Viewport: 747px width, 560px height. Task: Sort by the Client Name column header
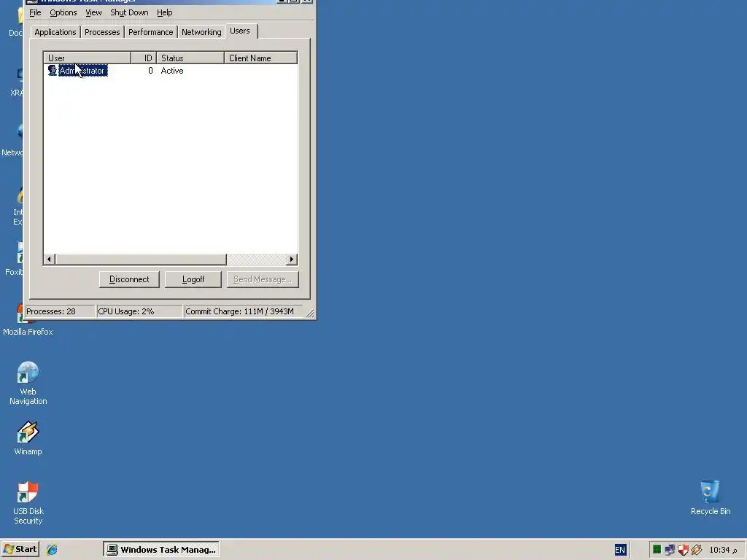(x=261, y=58)
